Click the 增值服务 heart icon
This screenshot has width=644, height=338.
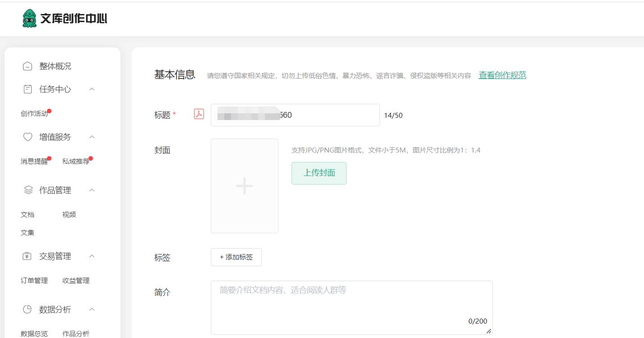[28, 137]
